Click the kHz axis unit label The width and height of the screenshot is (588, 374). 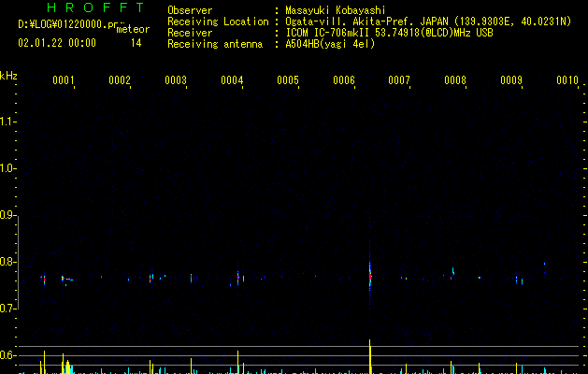(x=8, y=76)
